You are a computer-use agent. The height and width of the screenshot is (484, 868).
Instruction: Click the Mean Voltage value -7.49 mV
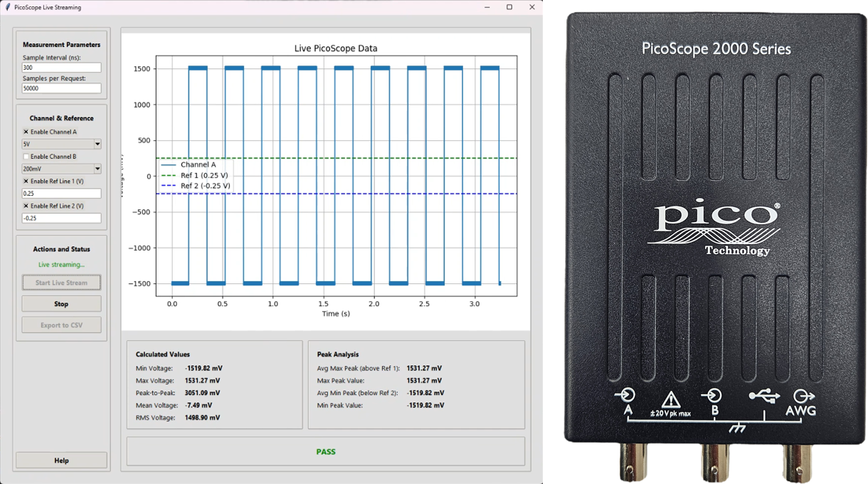coord(199,406)
